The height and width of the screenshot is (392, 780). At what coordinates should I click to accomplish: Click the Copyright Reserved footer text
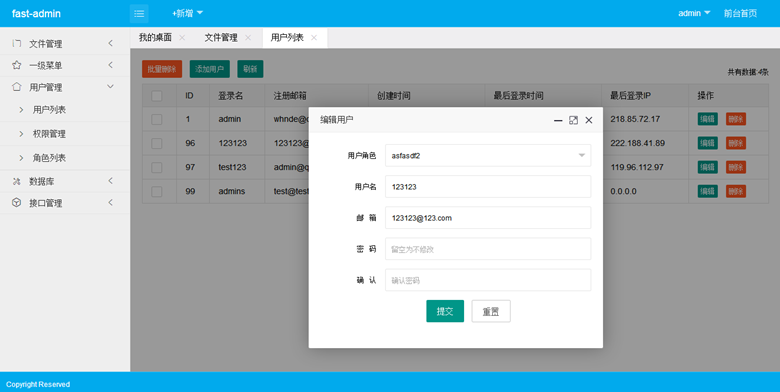pos(38,384)
